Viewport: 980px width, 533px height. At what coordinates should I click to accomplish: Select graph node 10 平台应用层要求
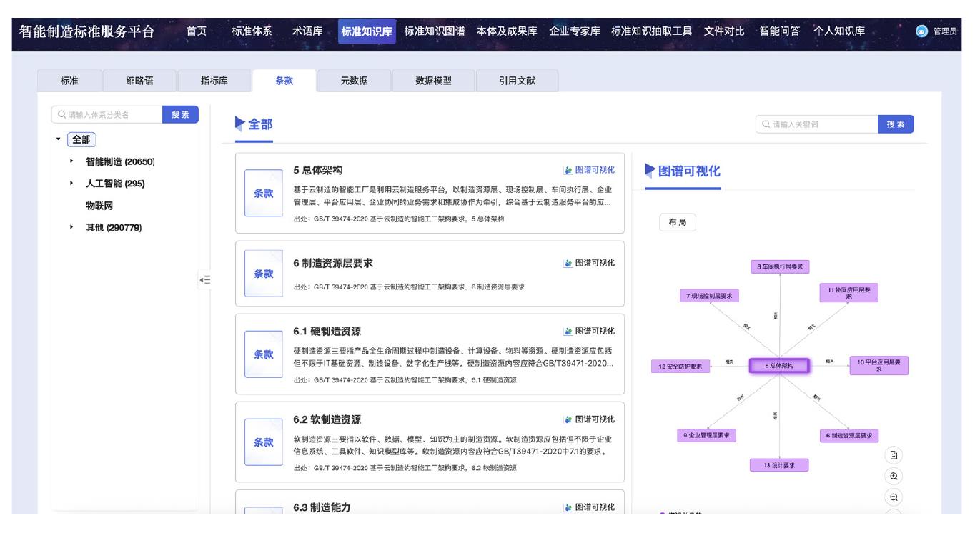pyautogui.click(x=878, y=365)
